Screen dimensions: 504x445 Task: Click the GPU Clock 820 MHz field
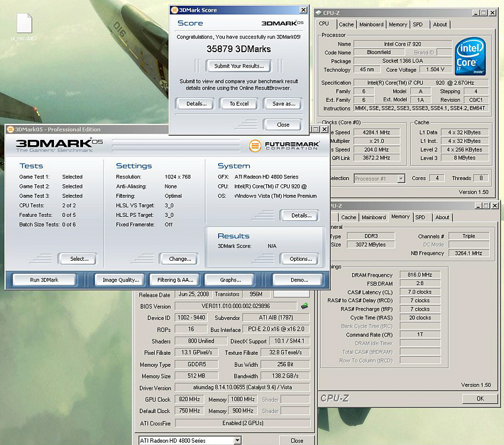click(x=189, y=399)
